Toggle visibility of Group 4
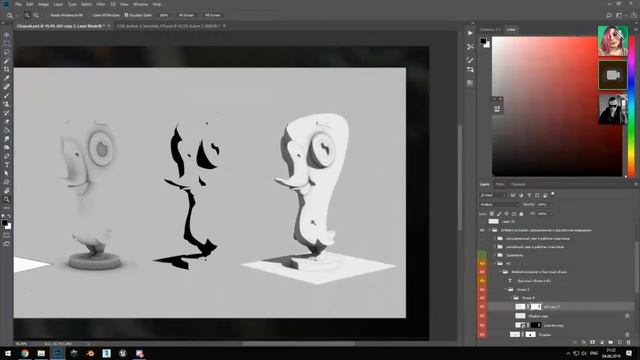Image resolution: width=640 pixels, height=360 pixels. (482, 298)
